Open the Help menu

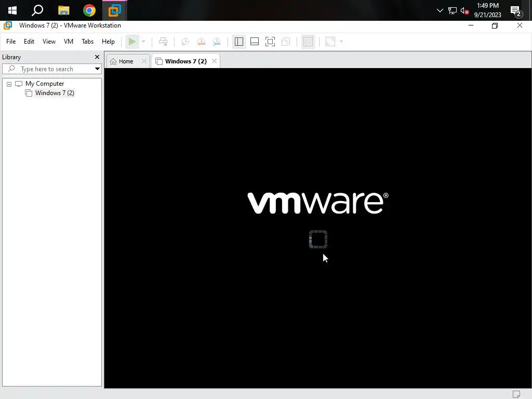108,42
